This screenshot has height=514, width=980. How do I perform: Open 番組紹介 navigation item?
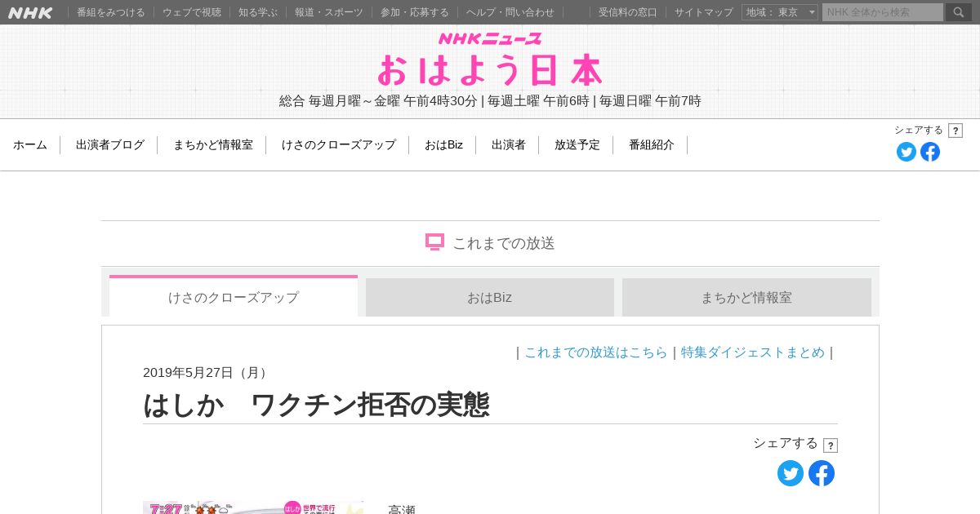(x=652, y=145)
